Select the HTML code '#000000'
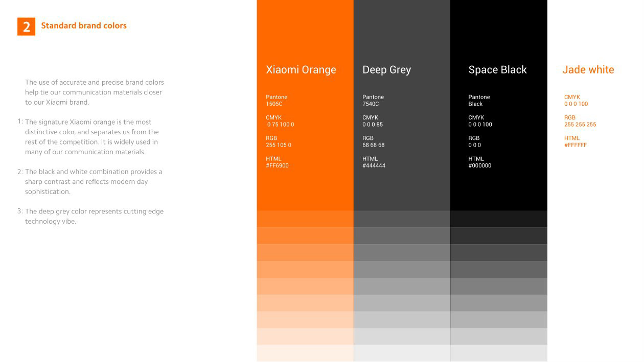Viewport: 644px width, 362px height. click(x=480, y=166)
